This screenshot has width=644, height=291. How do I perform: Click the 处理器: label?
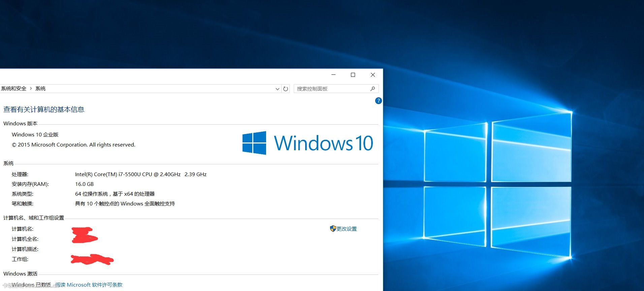[x=20, y=174]
